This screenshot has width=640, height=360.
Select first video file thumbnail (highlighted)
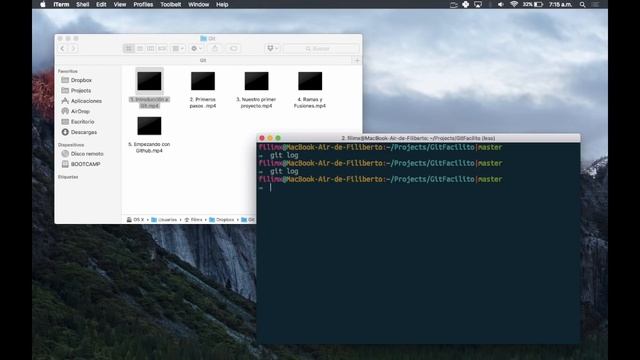coord(149,81)
